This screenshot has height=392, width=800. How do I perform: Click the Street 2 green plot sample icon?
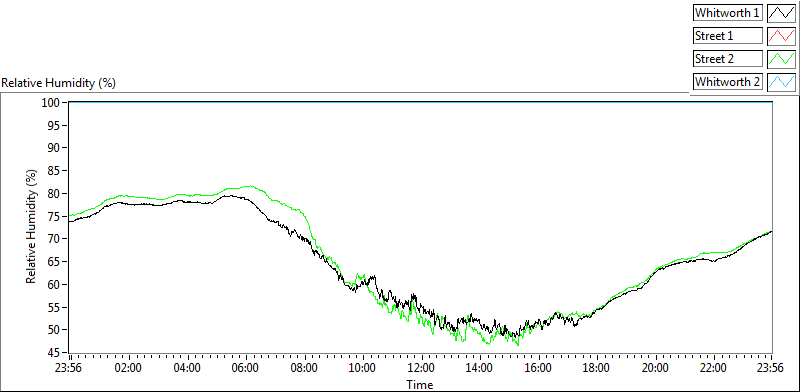pos(781,59)
